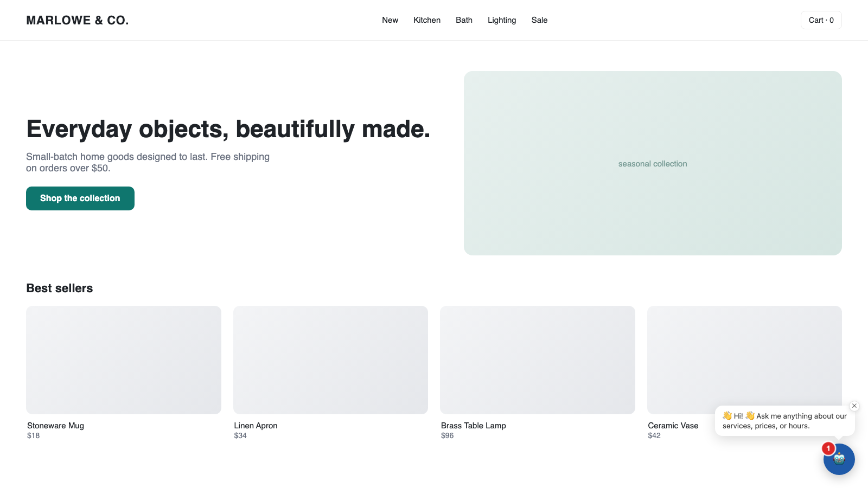Click the free shipping subtitle text
Screen dimensions: 868x488
tap(148, 162)
